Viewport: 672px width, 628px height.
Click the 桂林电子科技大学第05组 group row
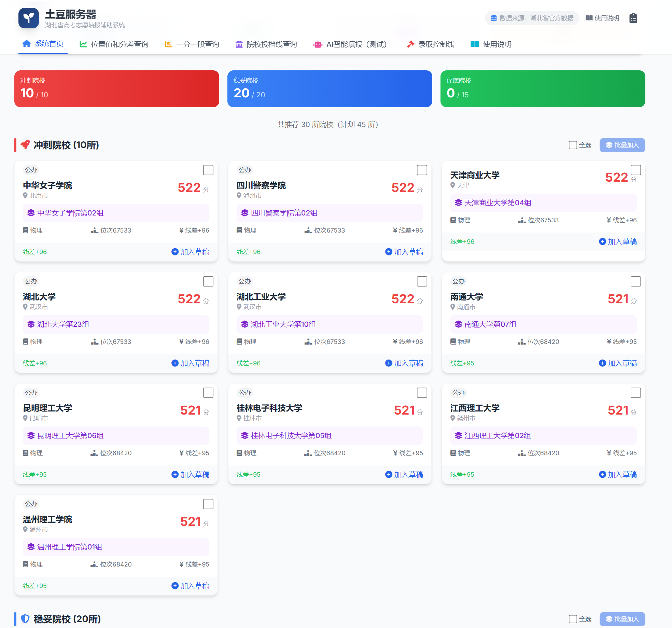[330, 435]
